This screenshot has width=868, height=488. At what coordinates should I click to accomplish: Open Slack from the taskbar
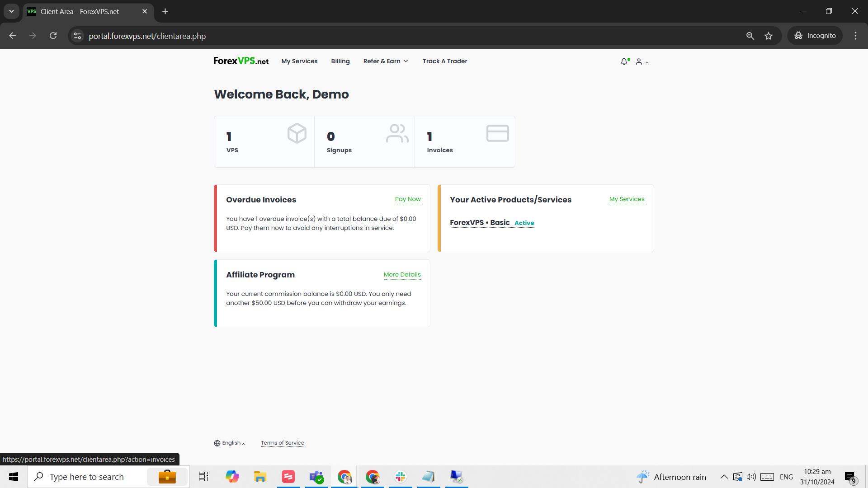401,477
